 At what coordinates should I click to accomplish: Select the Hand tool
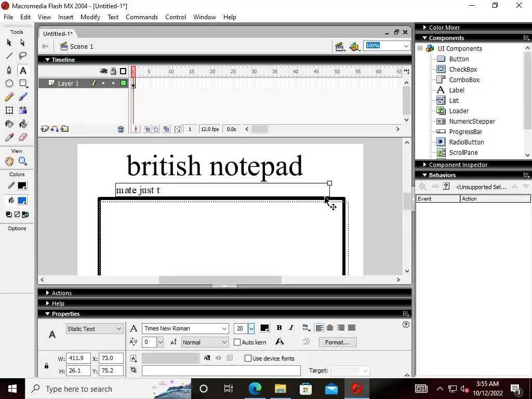tap(9, 161)
